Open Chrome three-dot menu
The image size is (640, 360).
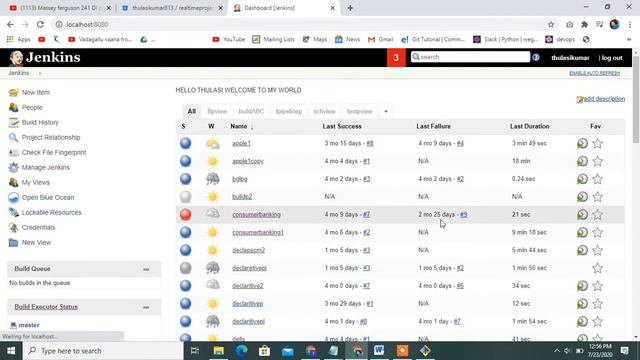tap(630, 24)
